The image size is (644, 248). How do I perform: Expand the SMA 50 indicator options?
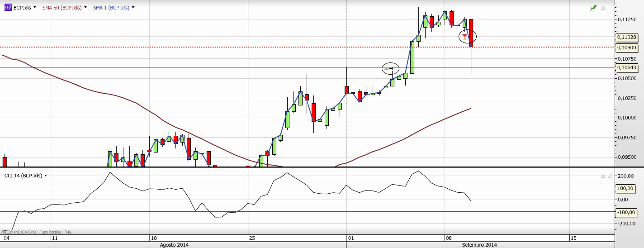point(85,8)
